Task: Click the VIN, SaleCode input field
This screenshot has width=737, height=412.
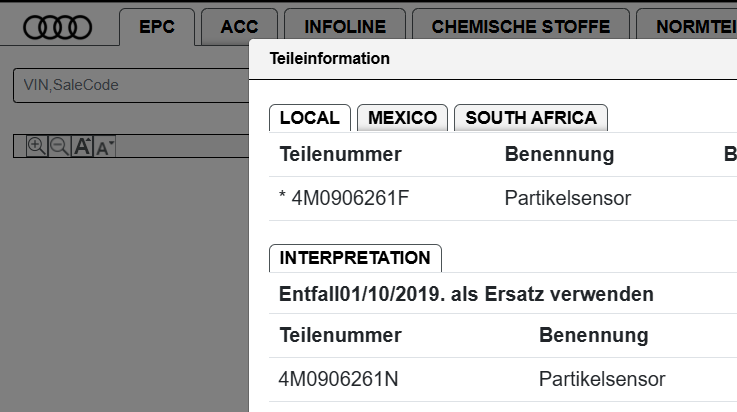Action: (130, 85)
